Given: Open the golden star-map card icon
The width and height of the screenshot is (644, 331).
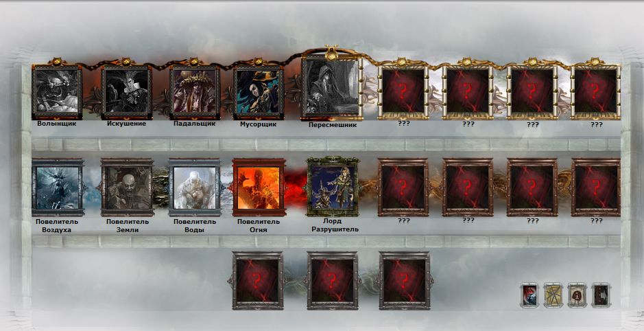Looking at the screenshot, I should pyautogui.click(x=553, y=295).
